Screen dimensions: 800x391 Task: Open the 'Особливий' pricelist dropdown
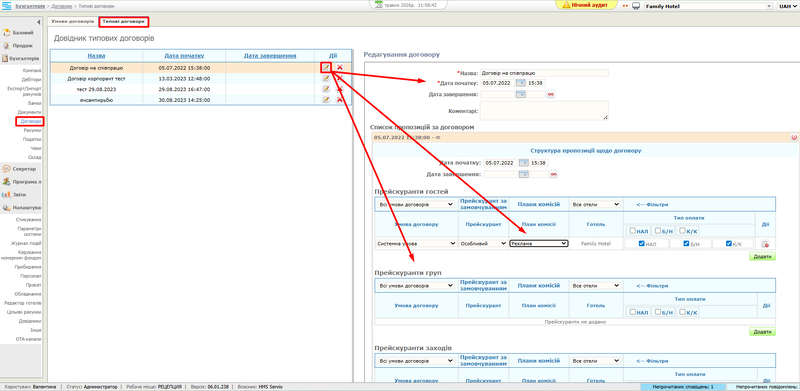[483, 243]
